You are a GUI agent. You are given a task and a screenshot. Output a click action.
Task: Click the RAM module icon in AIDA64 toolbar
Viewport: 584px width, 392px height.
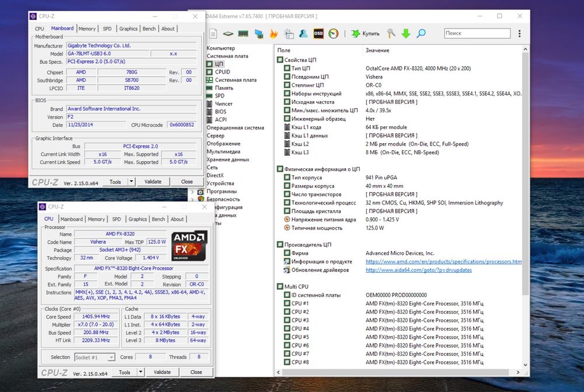(x=243, y=33)
